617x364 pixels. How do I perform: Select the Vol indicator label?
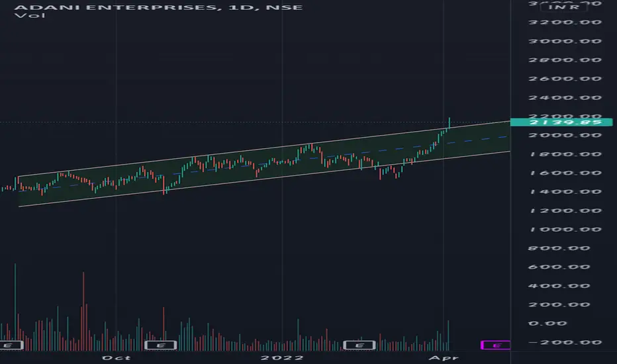click(30, 16)
